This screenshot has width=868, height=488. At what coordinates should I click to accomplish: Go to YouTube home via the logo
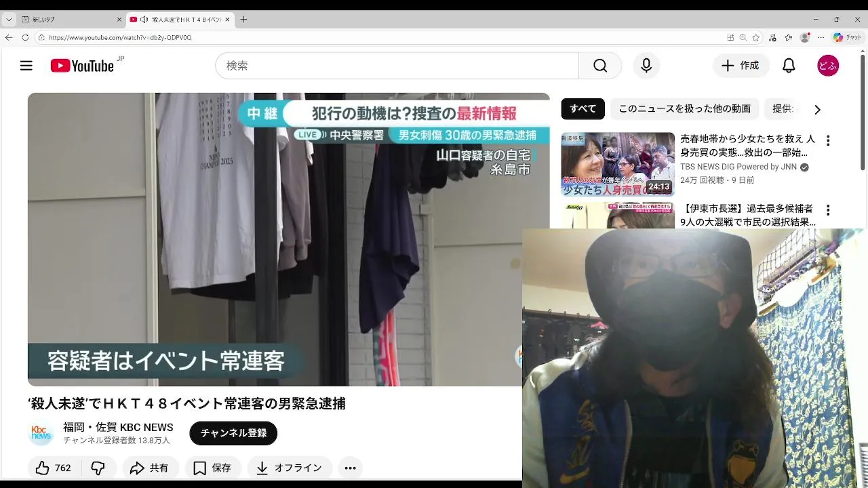tap(82, 66)
